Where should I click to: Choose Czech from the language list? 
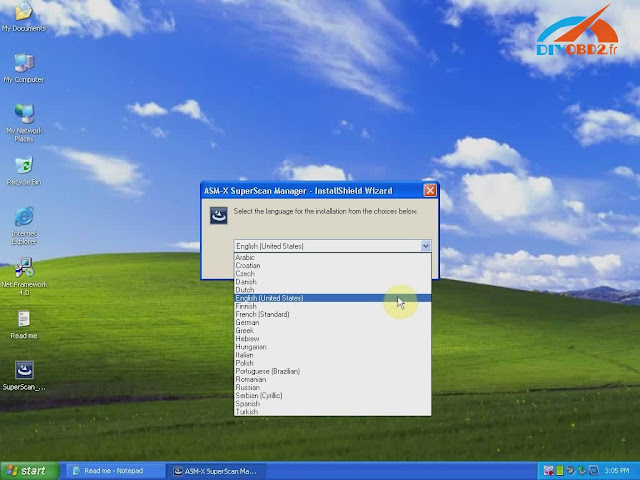pyautogui.click(x=332, y=274)
